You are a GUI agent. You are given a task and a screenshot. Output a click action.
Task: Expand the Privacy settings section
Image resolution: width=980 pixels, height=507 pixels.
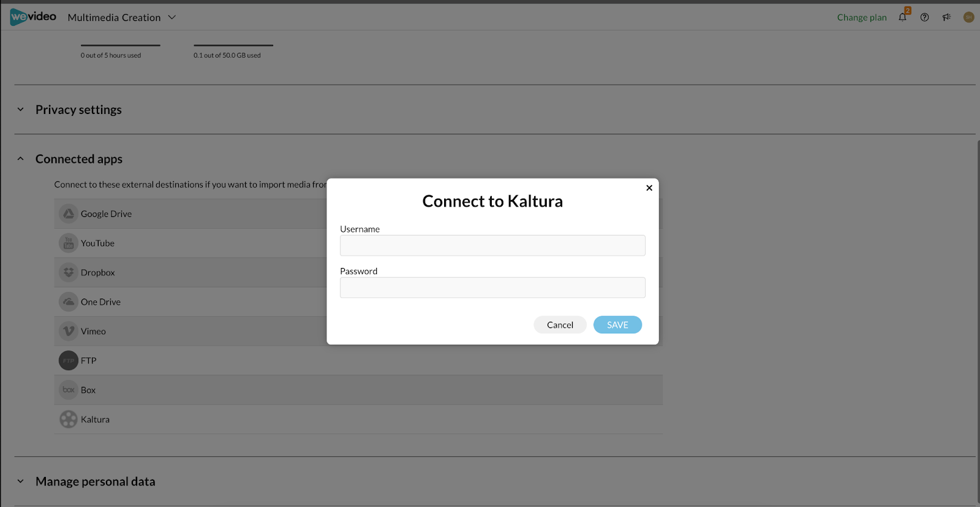point(20,109)
